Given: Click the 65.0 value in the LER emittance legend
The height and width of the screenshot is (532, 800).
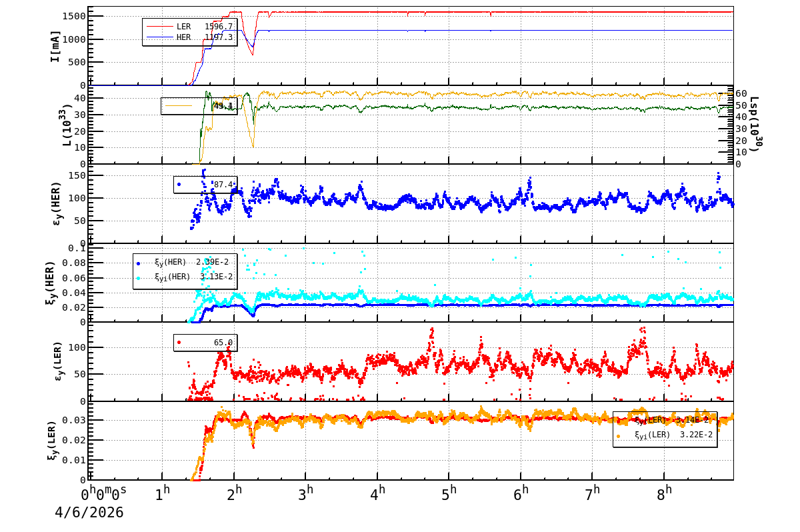Looking at the screenshot, I should click(x=223, y=343).
